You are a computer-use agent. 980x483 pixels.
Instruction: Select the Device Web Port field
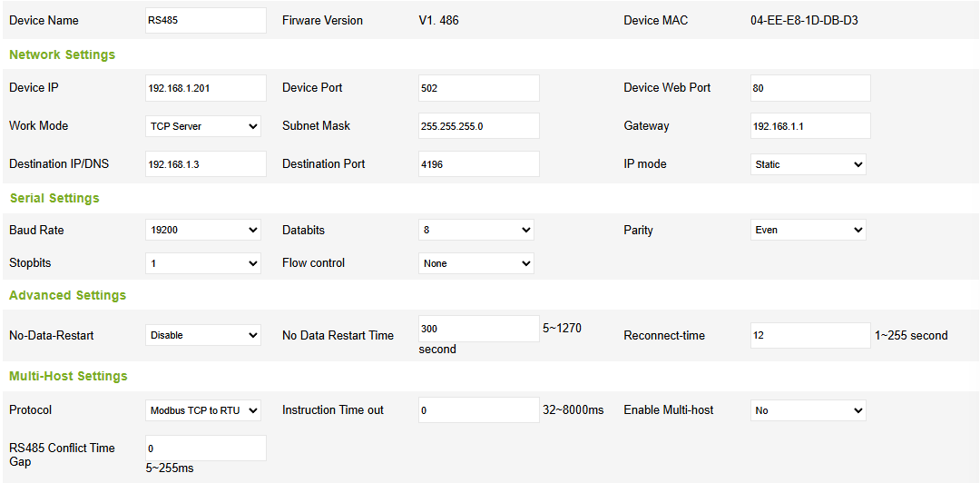tap(810, 88)
